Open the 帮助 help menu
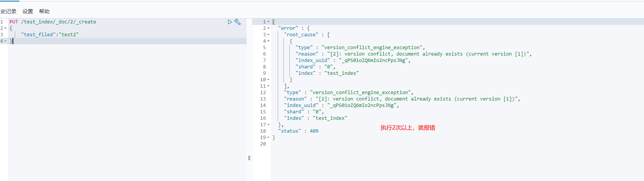The image size is (644, 181). pos(44,11)
